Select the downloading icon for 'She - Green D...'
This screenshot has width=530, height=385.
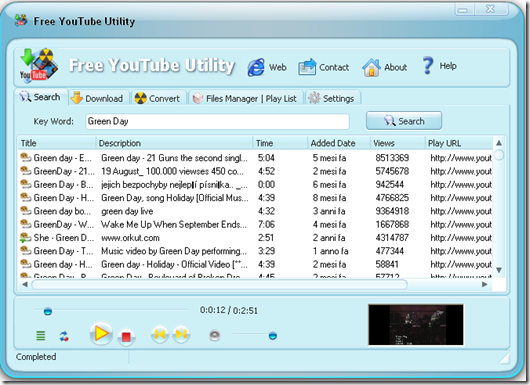pyautogui.click(x=26, y=237)
